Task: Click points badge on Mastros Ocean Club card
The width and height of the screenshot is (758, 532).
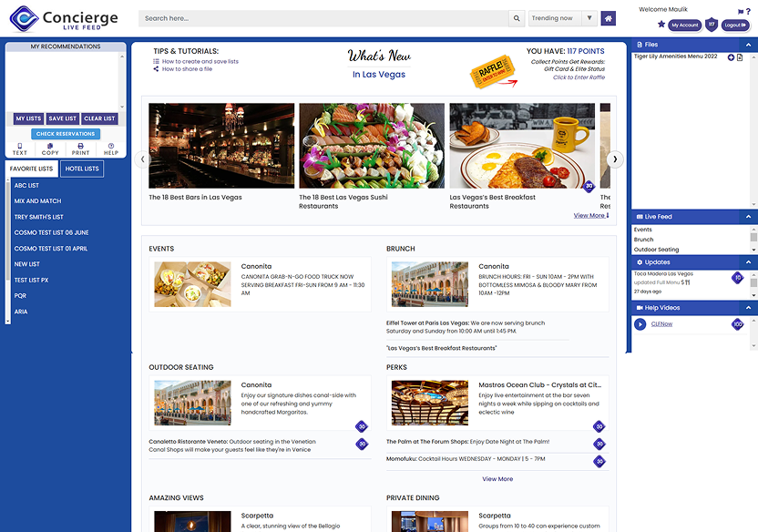Action: [599, 426]
